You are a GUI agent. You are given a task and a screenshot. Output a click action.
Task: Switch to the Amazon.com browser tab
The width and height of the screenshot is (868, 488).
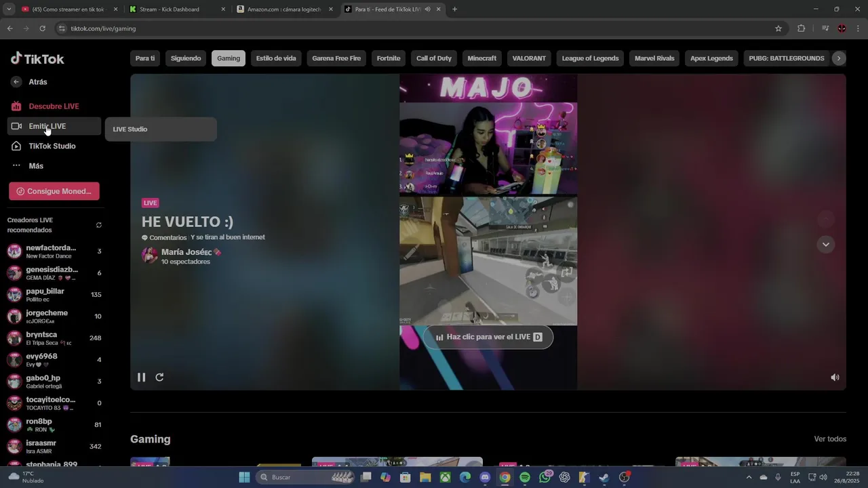tap(285, 9)
